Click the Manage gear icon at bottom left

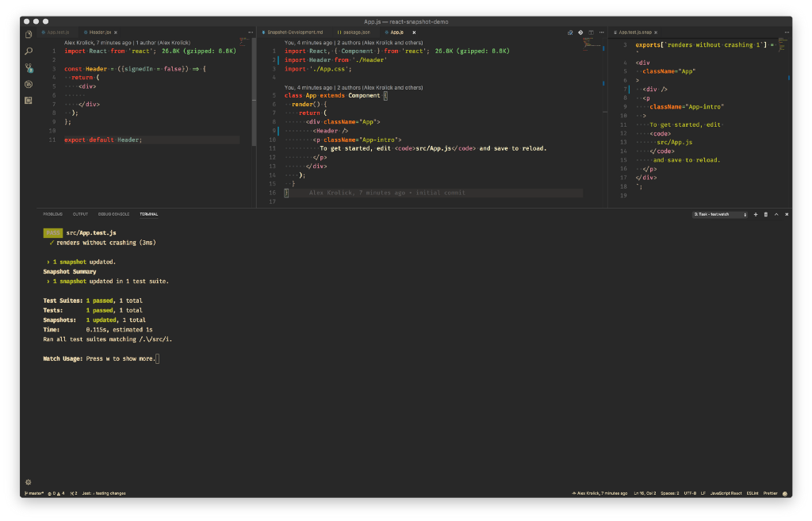(29, 481)
